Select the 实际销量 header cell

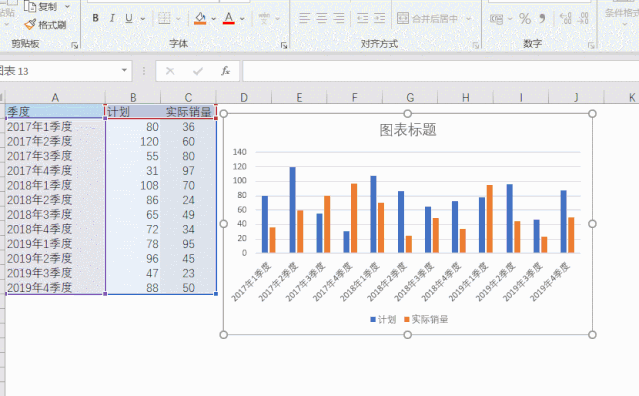188,112
